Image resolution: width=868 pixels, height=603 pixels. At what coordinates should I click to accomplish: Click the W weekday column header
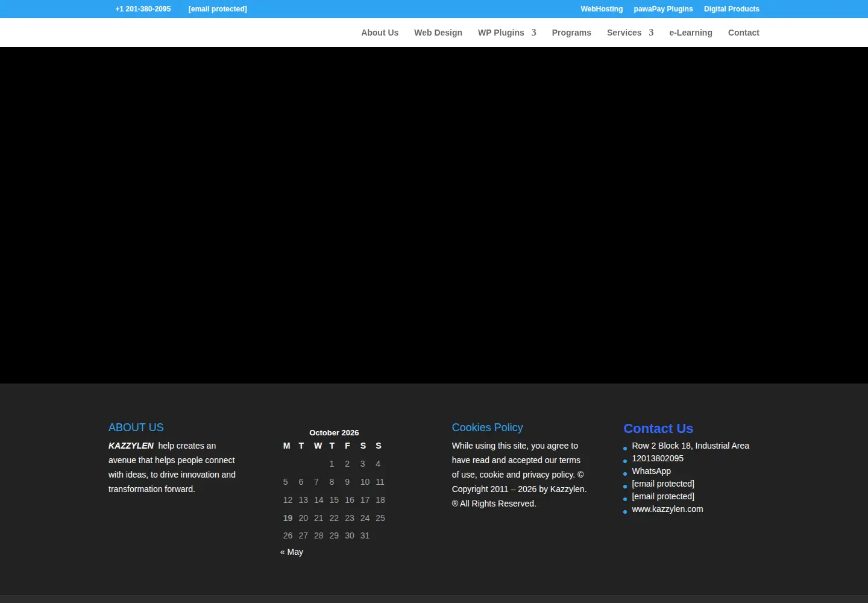[318, 446]
